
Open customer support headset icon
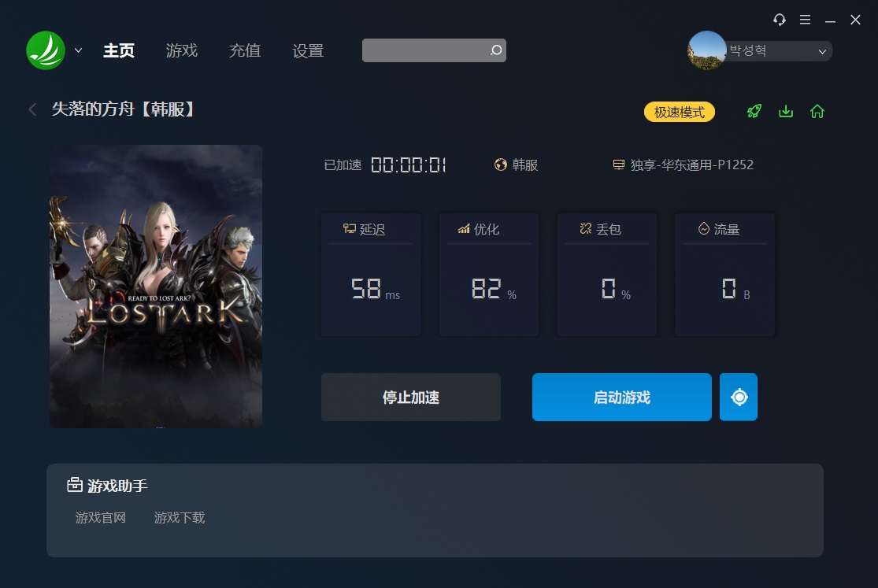coord(780,20)
